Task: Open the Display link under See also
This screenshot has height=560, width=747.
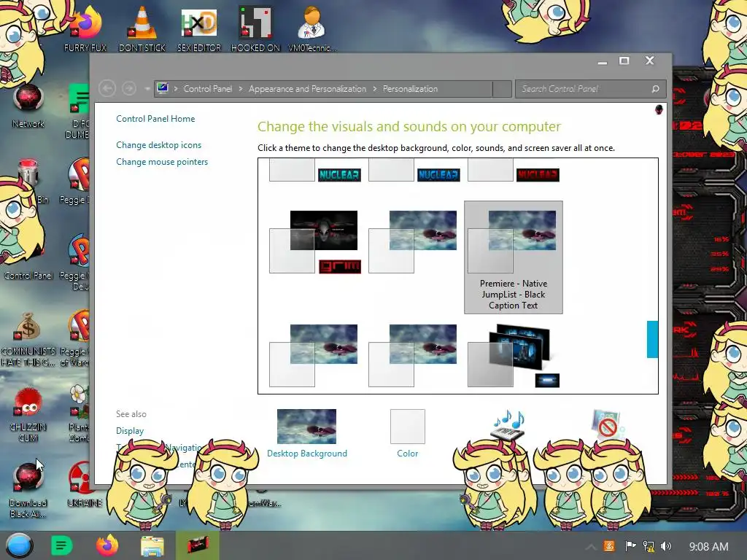Action: click(130, 430)
